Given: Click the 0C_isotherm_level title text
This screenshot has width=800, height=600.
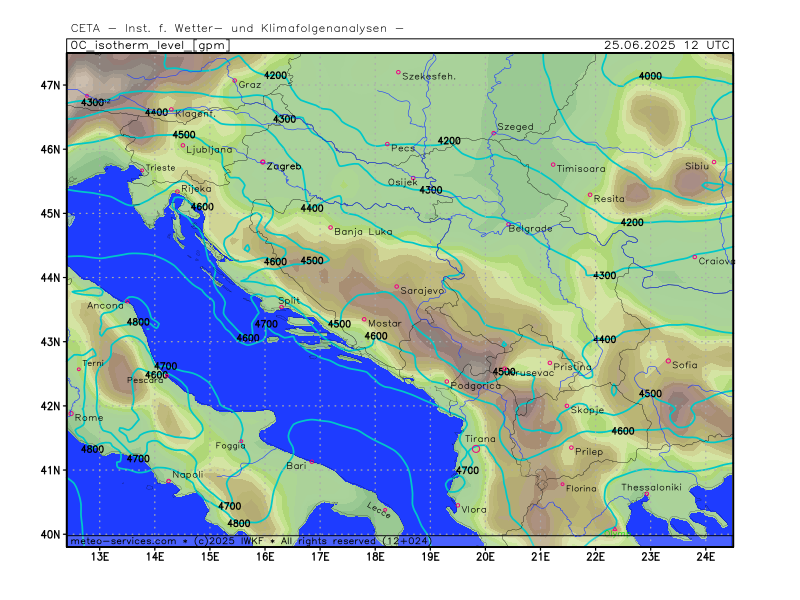Looking at the screenshot, I should pos(149,45).
